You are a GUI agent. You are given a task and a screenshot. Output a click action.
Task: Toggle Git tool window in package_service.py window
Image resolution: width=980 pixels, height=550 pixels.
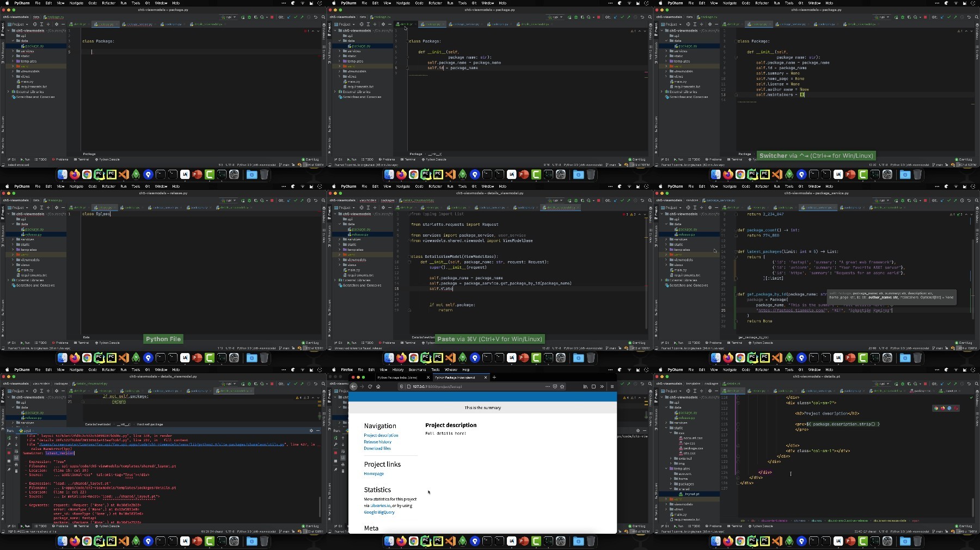(x=665, y=343)
